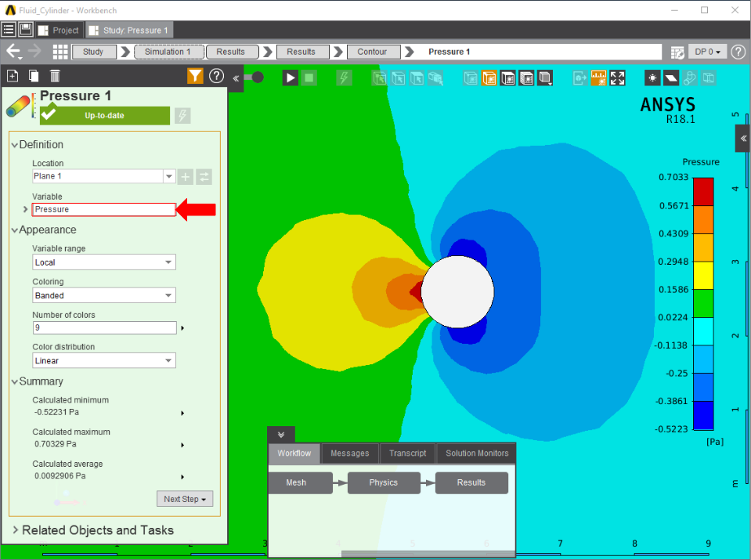Click the Study breadcrumb button
The height and width of the screenshot is (560, 751).
pos(94,52)
